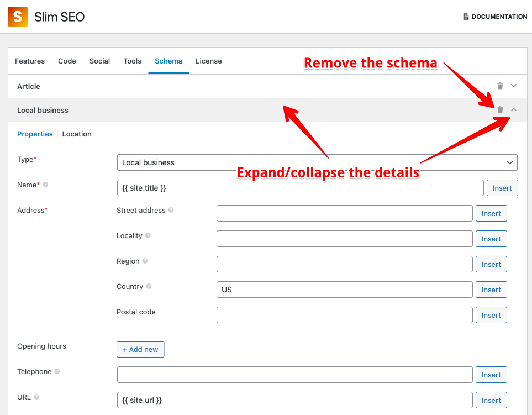Delete the Article schema with trash icon

point(500,86)
